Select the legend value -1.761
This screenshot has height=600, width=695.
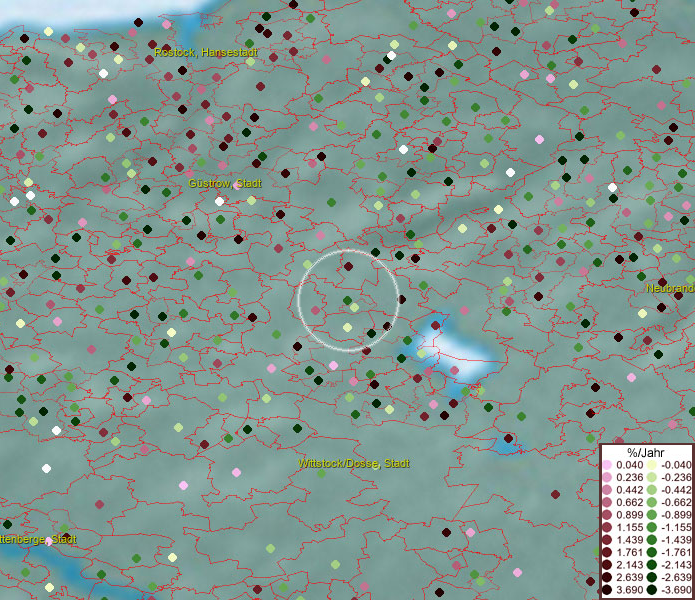(x=676, y=552)
